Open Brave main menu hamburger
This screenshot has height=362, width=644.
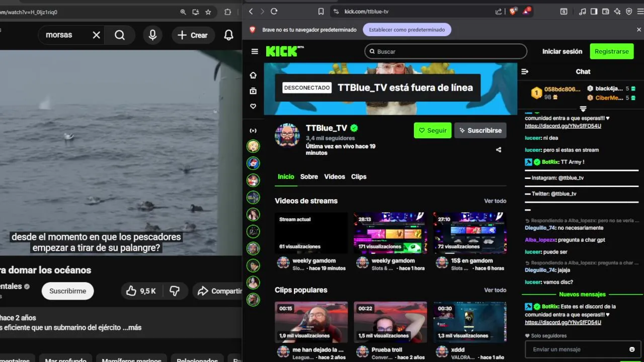[639, 11]
